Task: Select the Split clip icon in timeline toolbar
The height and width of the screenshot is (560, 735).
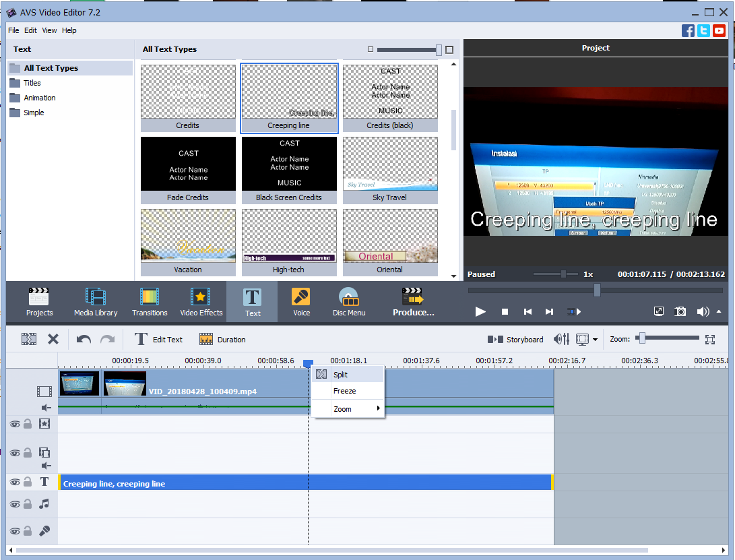Action: (x=28, y=339)
